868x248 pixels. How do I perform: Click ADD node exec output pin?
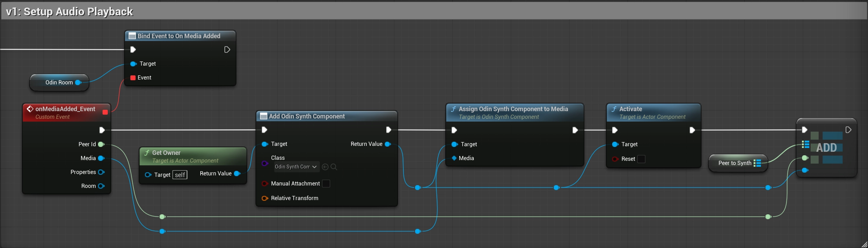pos(848,130)
